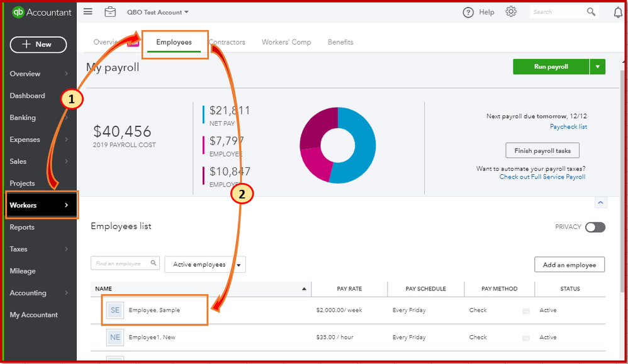Click the magnifier icon in top search
Viewport: 628px width, 364px height.
591,11
